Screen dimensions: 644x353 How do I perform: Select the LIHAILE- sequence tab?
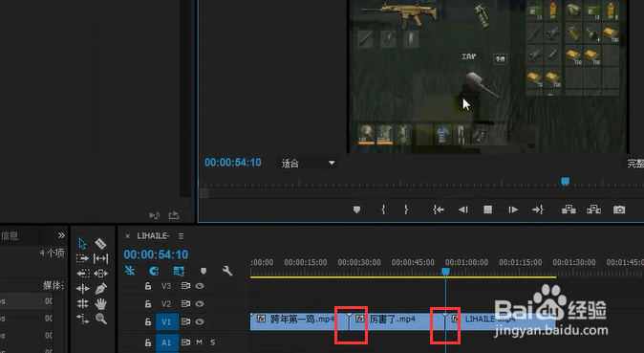click(153, 236)
